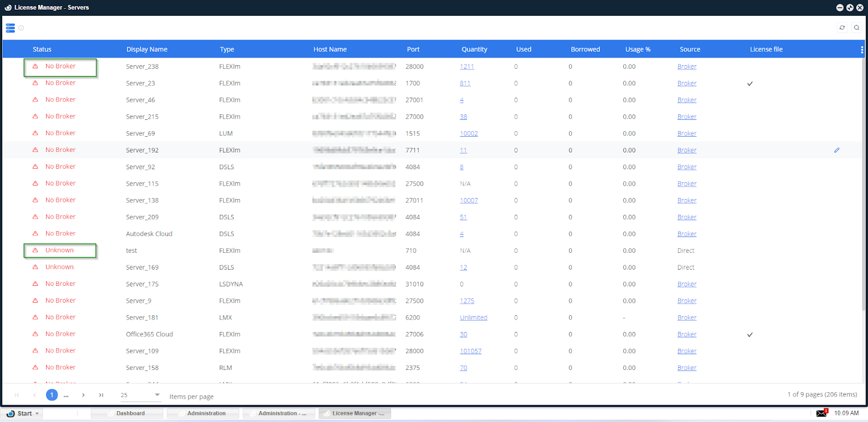Open the Start menu dropdown
Screen dimensions: 868x422
[37, 414]
